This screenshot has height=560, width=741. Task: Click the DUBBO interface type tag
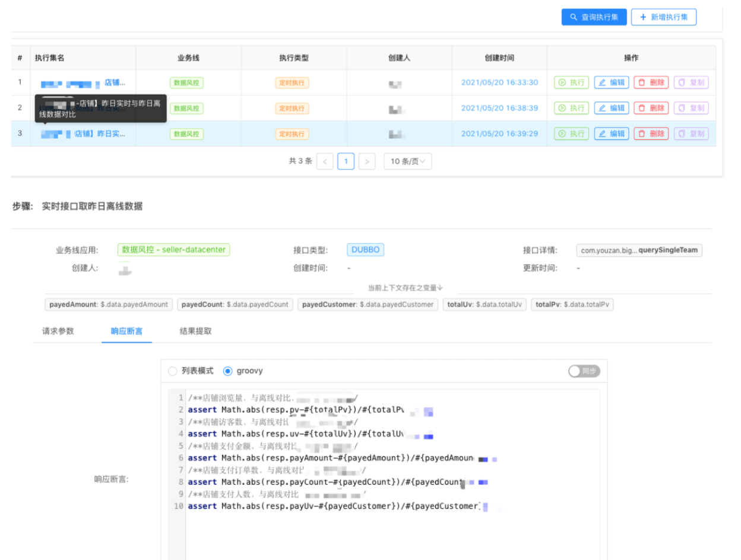pos(365,250)
